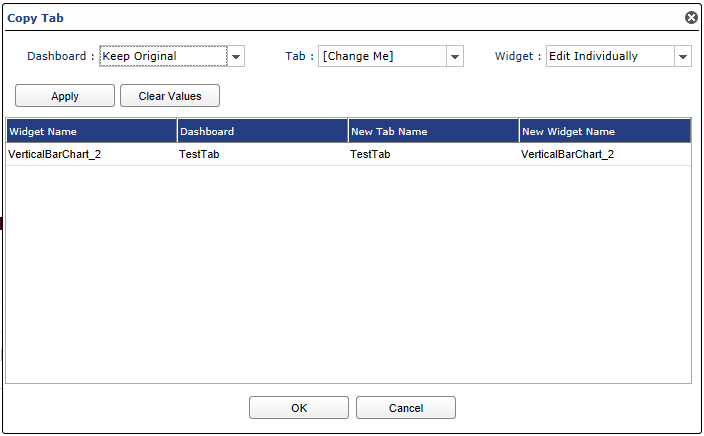
Task: Click the Apply button
Action: pos(65,96)
